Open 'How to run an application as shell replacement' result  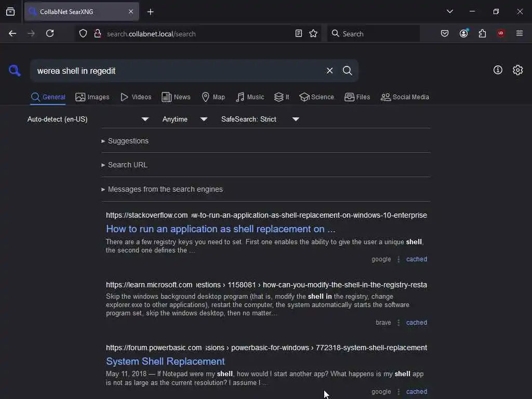[x=221, y=229]
